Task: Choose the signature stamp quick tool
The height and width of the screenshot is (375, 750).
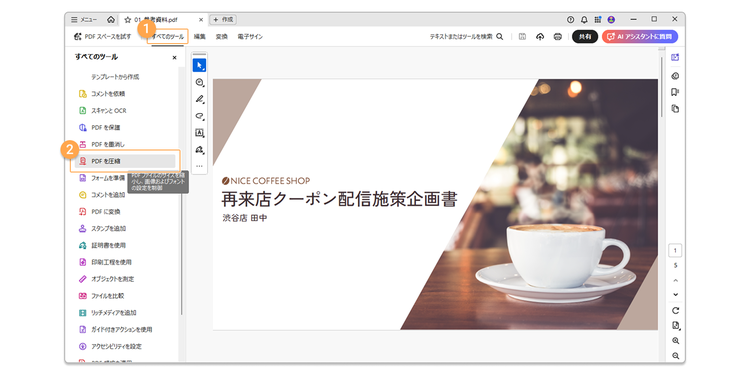Action: point(199,150)
